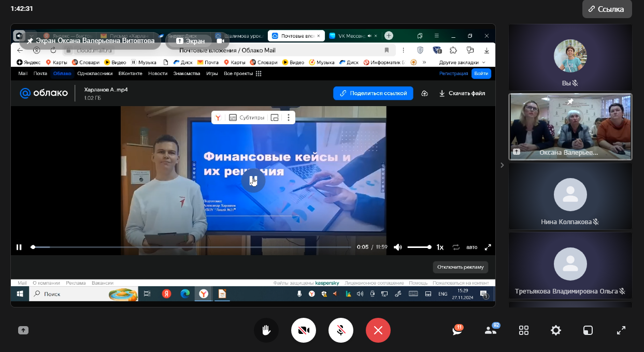Viewport: 644px width, 352px height.
Task: Open Почта in the Mail.ru nav
Action: pyautogui.click(x=40, y=74)
